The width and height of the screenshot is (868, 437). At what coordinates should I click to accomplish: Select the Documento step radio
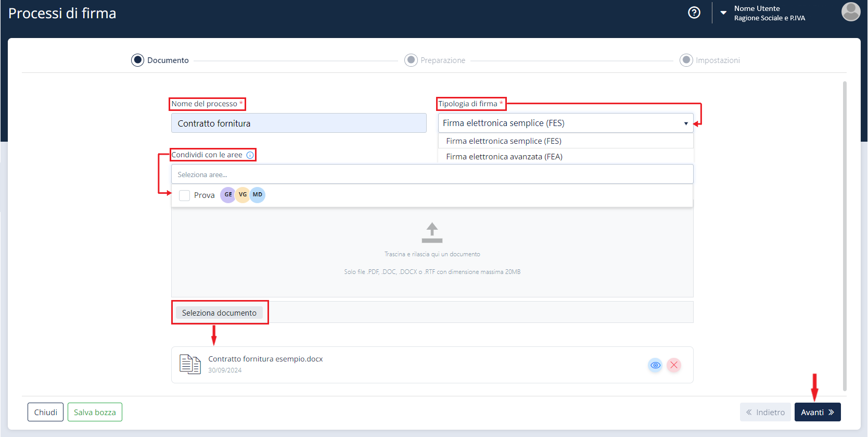tap(137, 60)
